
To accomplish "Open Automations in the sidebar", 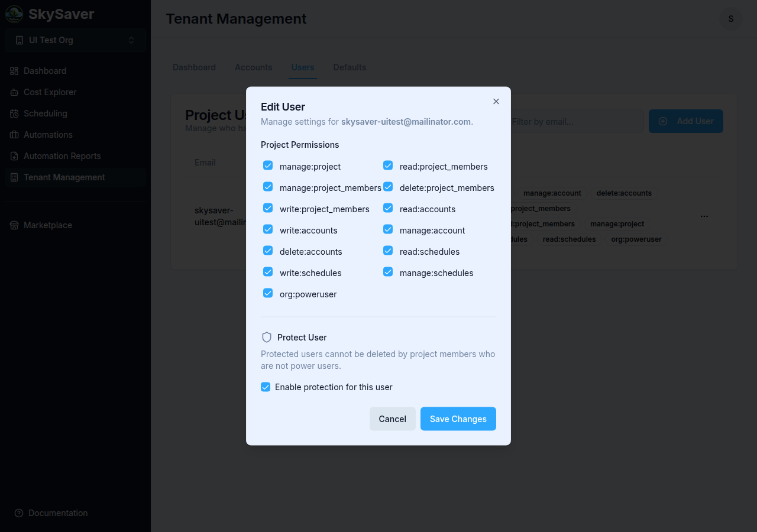I will [x=75, y=135].
